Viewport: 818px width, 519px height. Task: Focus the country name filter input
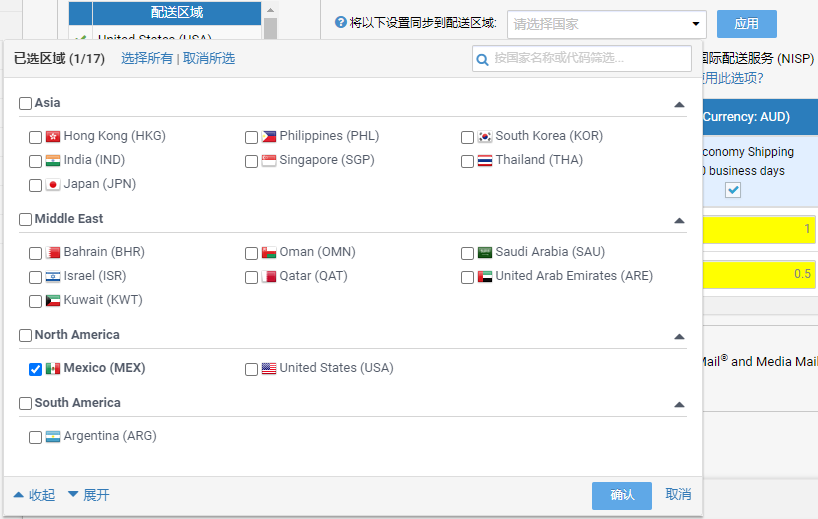click(x=582, y=58)
